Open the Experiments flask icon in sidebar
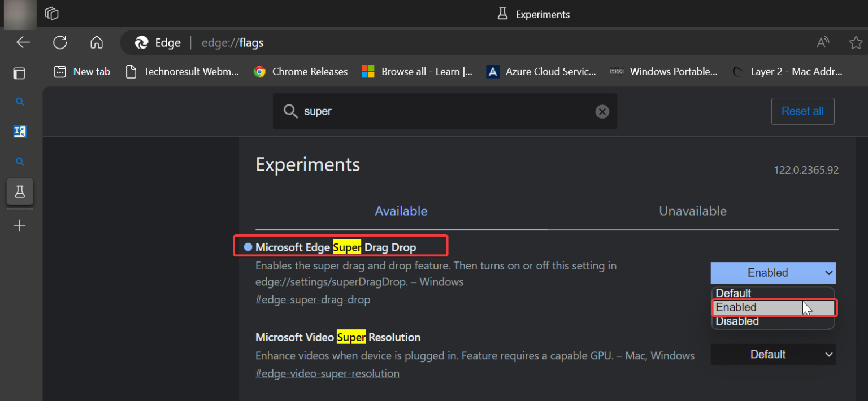 point(20,191)
